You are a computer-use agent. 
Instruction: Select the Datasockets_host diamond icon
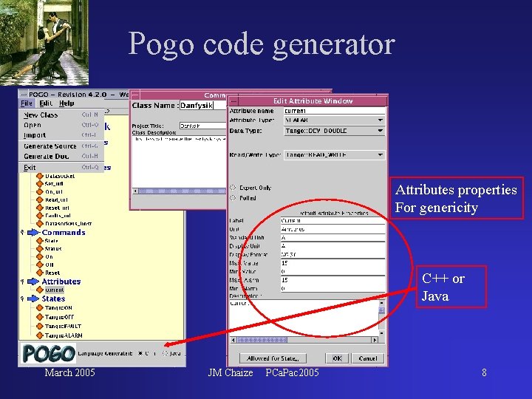(x=40, y=224)
